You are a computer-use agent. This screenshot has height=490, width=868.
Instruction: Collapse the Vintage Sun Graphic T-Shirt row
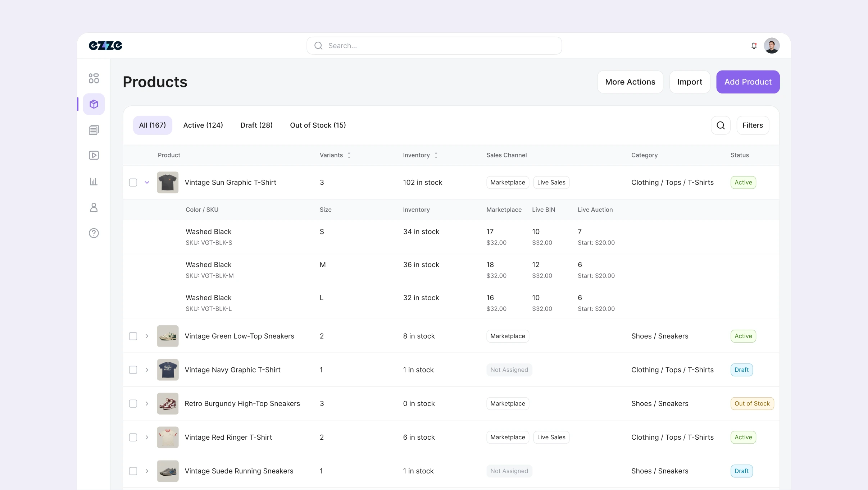click(x=147, y=183)
